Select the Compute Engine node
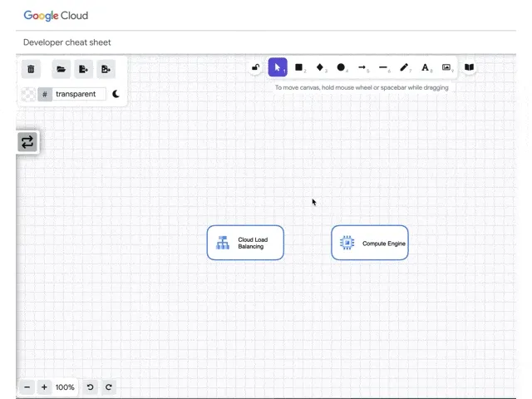The image size is (532, 399). point(369,243)
